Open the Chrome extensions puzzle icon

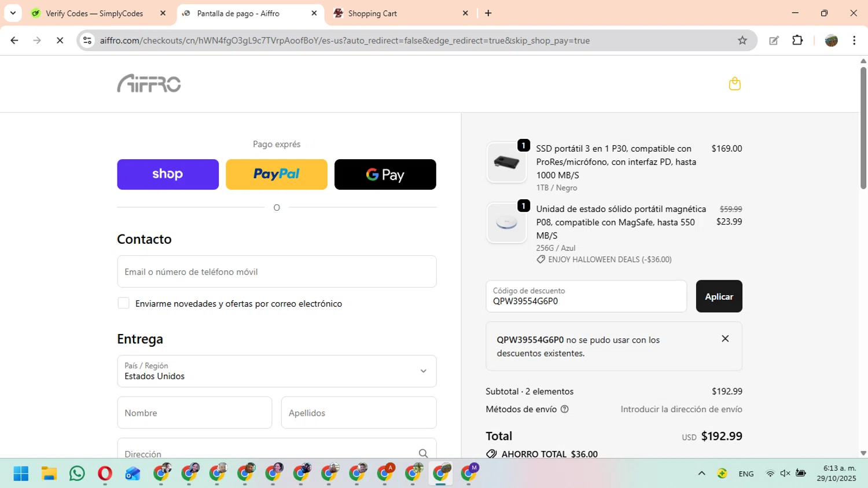797,41
